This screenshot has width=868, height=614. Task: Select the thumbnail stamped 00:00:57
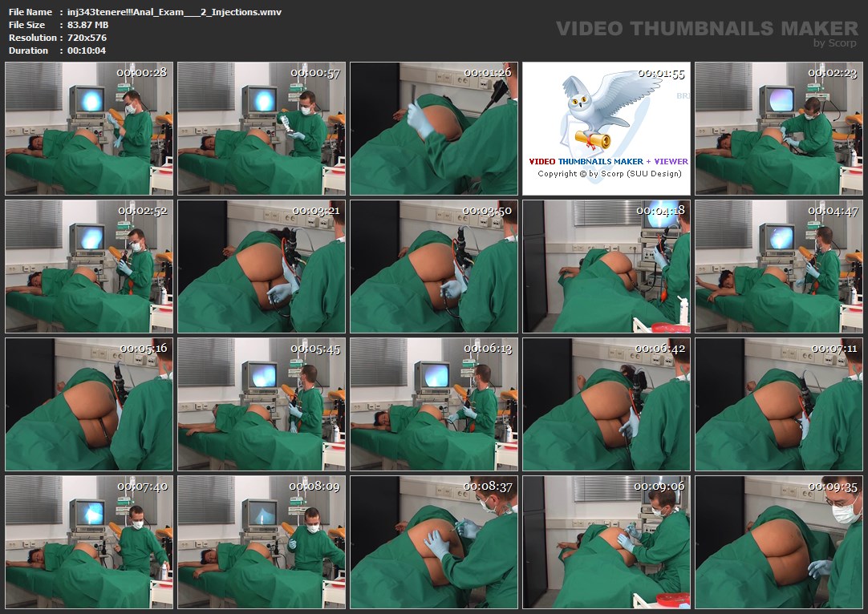262,128
